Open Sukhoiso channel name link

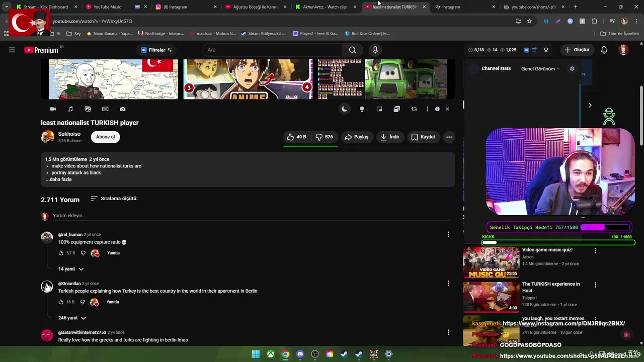click(69, 134)
